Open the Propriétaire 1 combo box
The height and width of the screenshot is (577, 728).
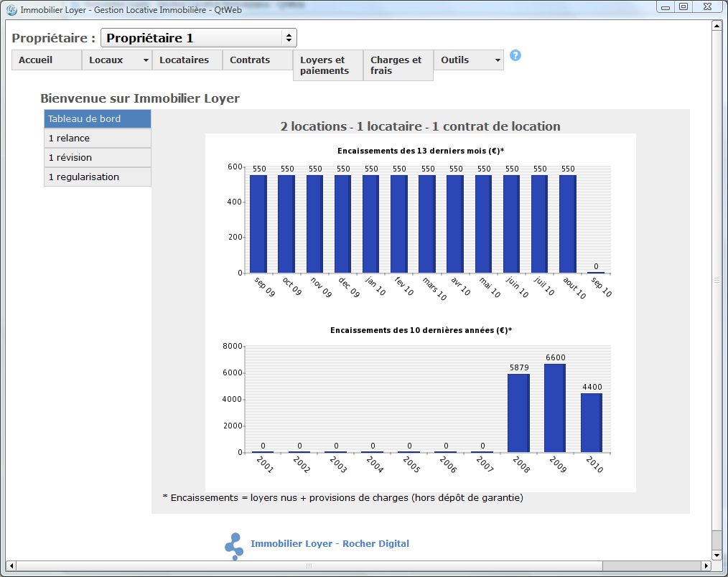[x=199, y=38]
